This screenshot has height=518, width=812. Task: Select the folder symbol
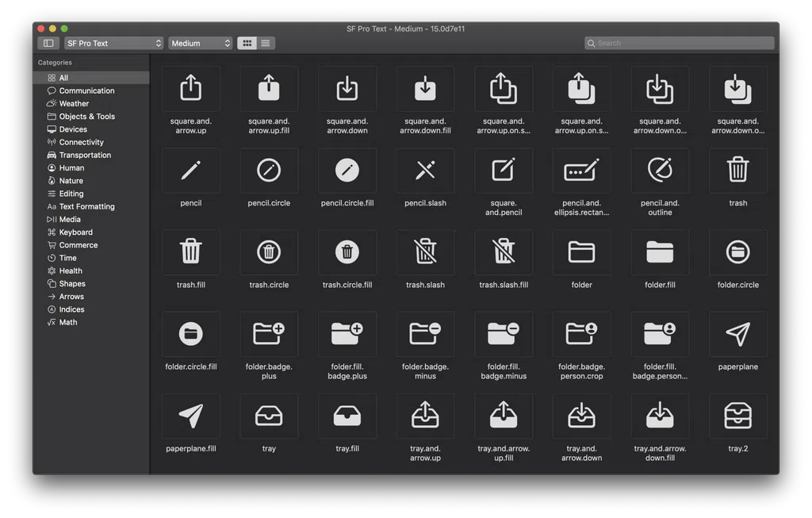click(x=581, y=252)
